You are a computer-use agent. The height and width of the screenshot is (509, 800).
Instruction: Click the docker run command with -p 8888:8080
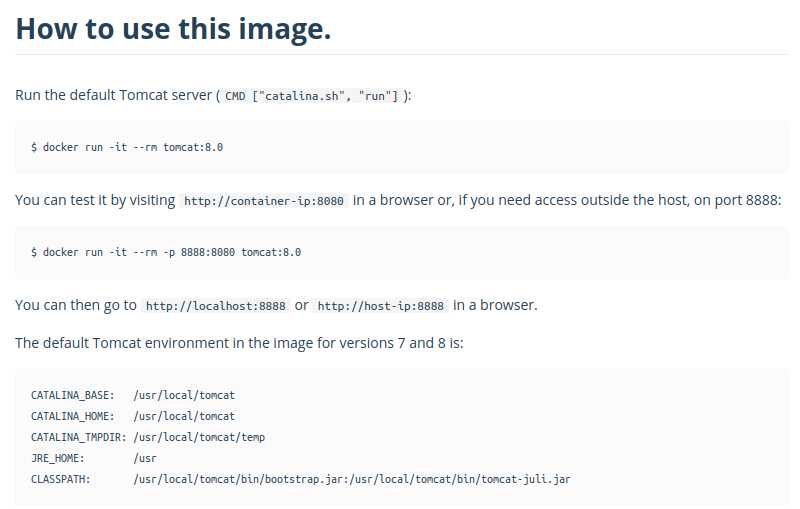point(166,252)
